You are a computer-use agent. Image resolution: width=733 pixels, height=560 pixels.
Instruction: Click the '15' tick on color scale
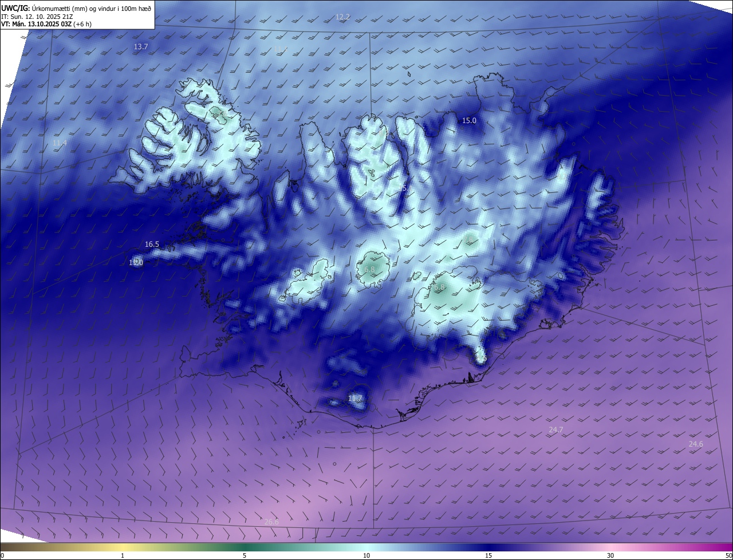click(x=488, y=555)
